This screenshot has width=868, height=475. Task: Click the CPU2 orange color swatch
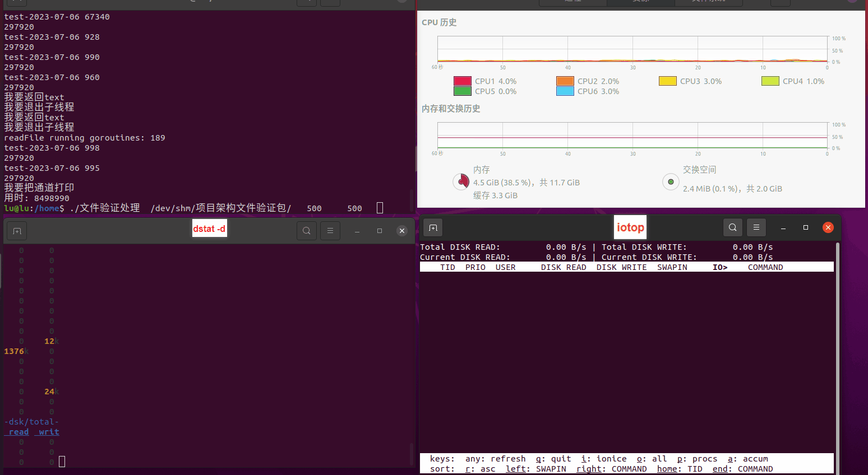565,81
